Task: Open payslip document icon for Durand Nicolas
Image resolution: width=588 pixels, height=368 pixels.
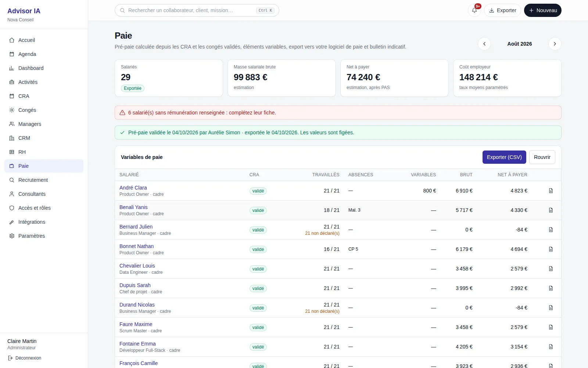Action: click(x=551, y=308)
